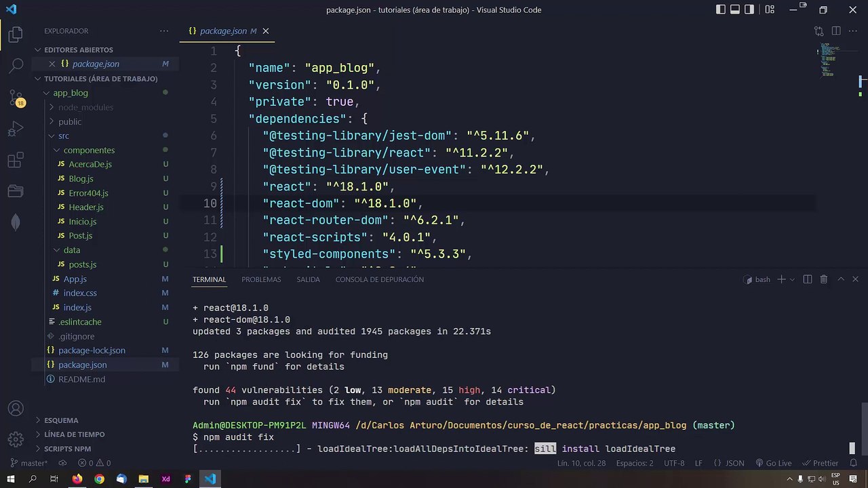Kill the terminal with the trash icon

[824, 279]
